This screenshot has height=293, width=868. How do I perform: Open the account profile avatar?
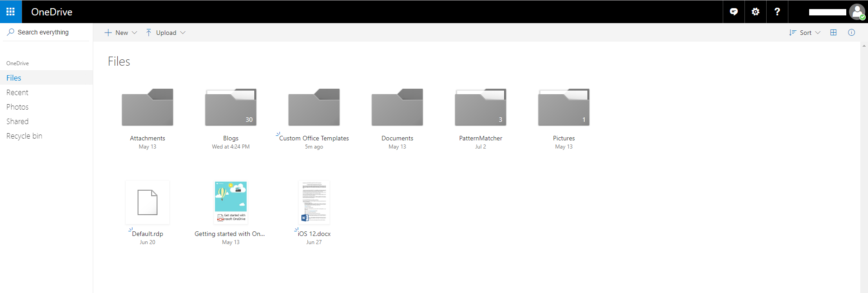857,12
